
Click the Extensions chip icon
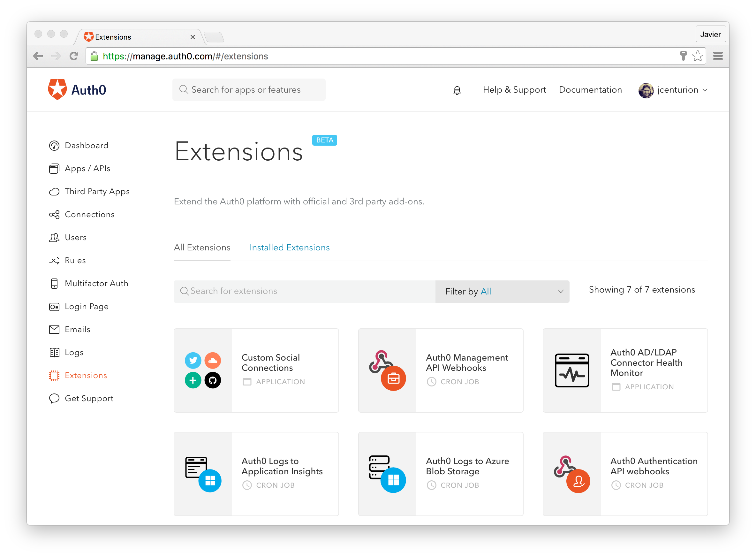click(54, 375)
